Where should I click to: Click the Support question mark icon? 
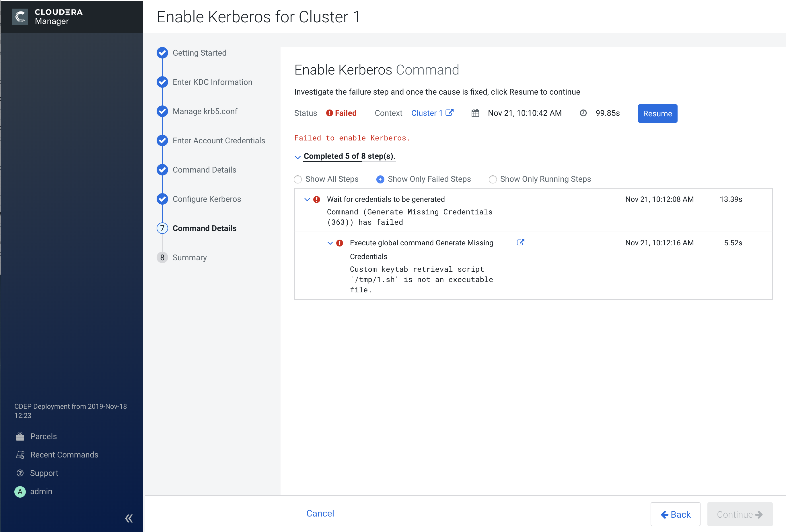pos(20,473)
